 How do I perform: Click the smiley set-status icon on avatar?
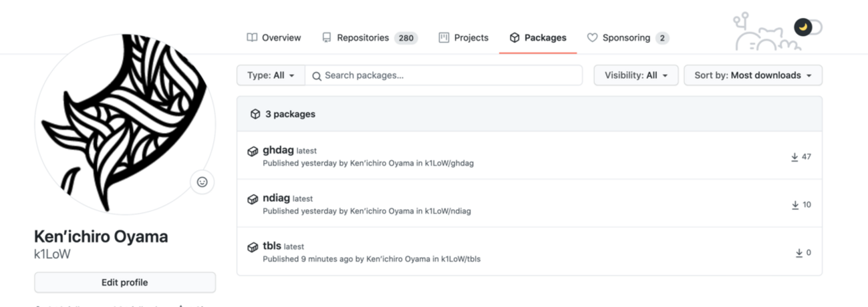pos(202,182)
